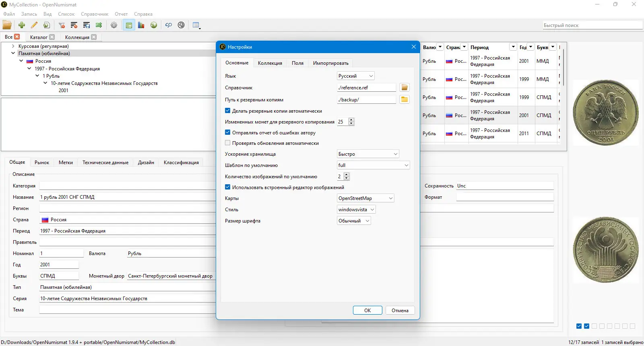Edit selected coin using pencil icon
This screenshot has height=346, width=644.
34,25
